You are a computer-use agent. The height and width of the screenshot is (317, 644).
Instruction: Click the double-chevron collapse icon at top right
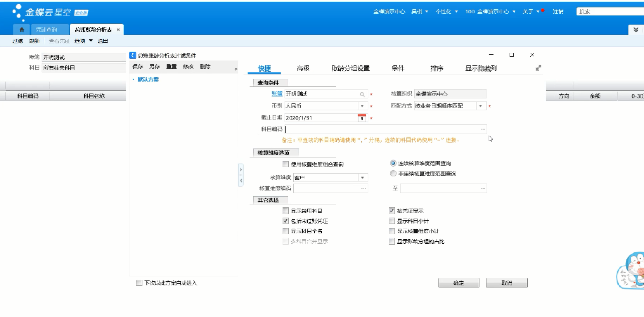click(x=636, y=30)
